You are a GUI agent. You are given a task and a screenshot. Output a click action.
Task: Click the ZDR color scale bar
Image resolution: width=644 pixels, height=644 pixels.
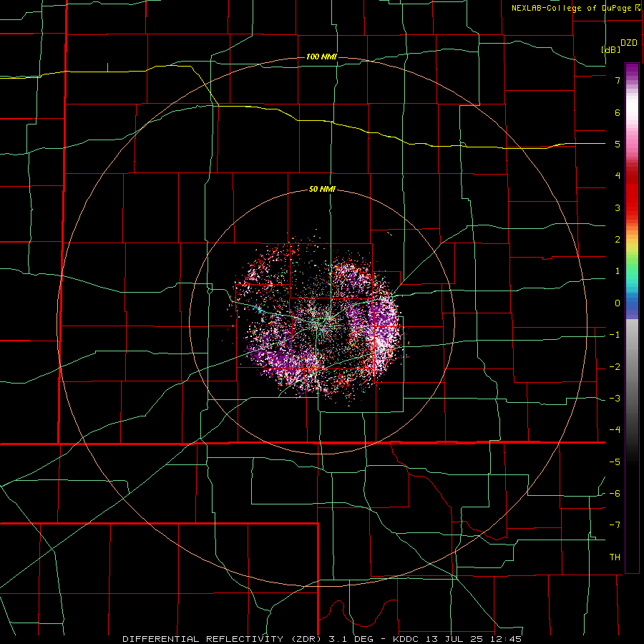632,318
